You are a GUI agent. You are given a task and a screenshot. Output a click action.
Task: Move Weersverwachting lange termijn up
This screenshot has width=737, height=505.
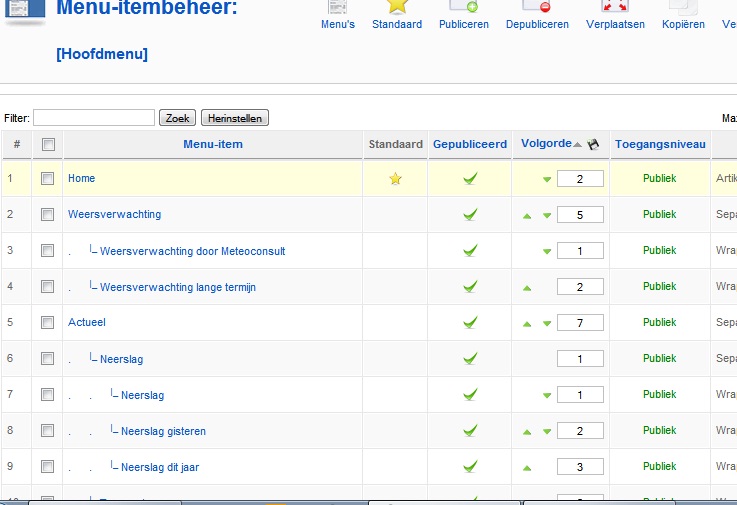click(527, 288)
